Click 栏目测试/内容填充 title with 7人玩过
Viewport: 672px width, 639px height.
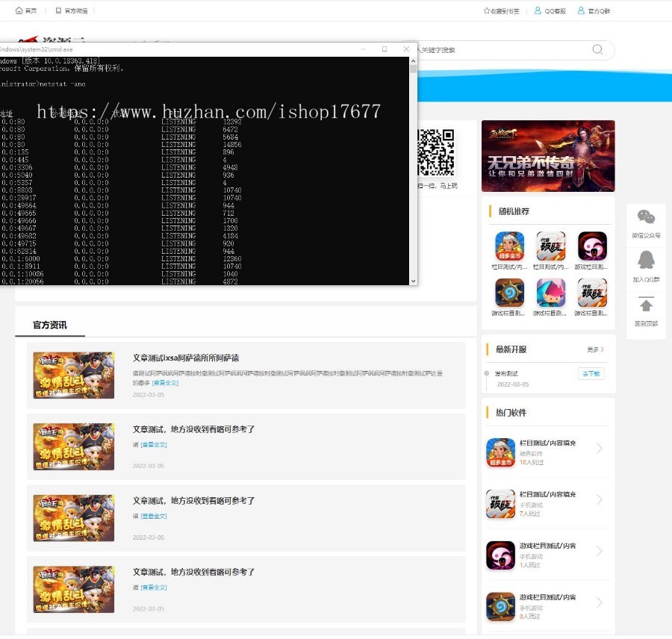pos(547,494)
